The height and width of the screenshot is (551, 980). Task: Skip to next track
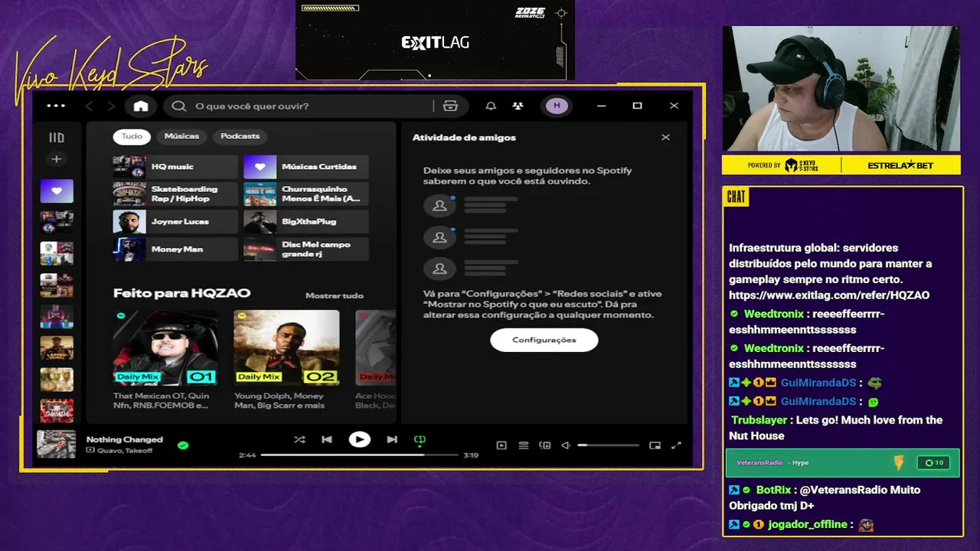click(392, 439)
